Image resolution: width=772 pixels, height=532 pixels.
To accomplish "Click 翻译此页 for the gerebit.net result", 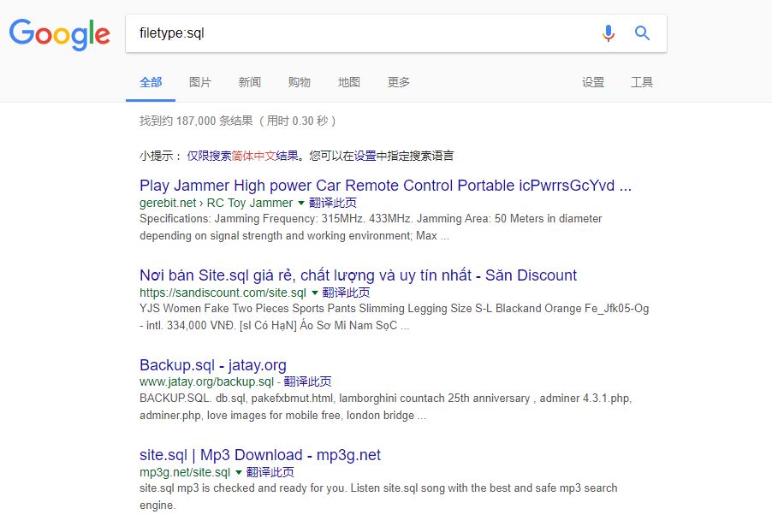I will click(333, 203).
